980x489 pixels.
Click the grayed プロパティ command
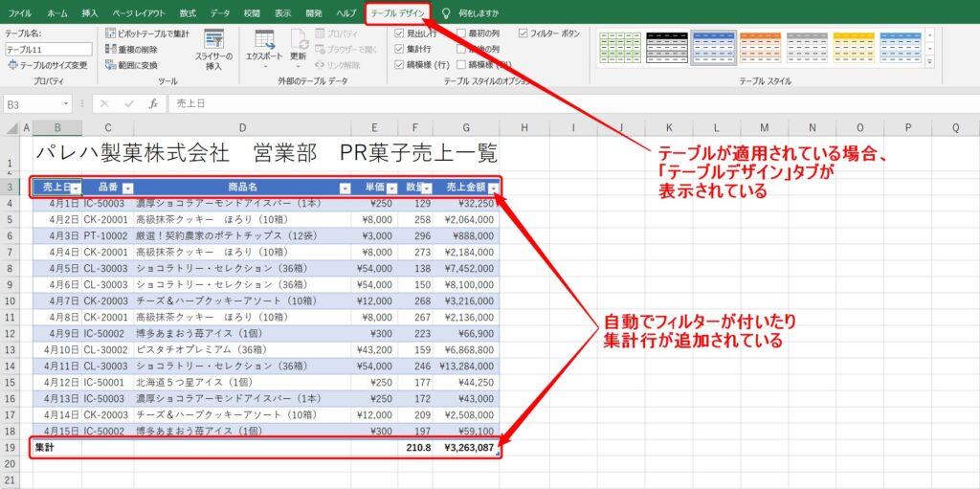click(337, 33)
